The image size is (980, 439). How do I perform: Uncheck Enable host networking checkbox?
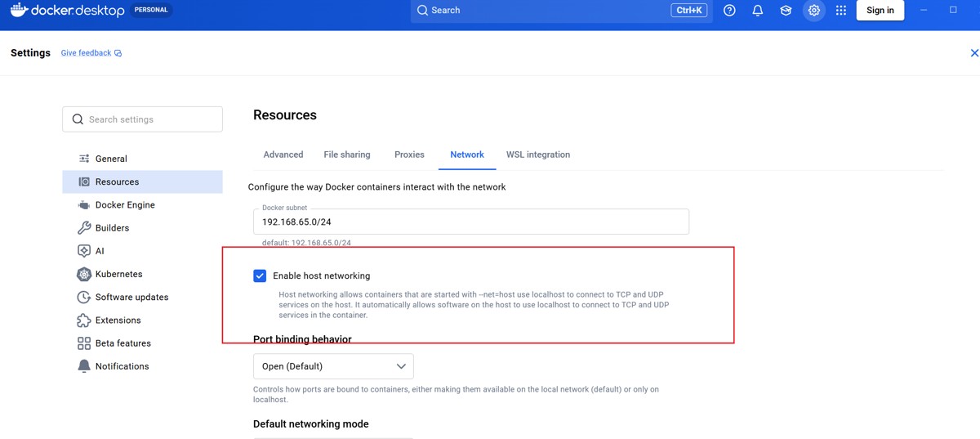[260, 275]
